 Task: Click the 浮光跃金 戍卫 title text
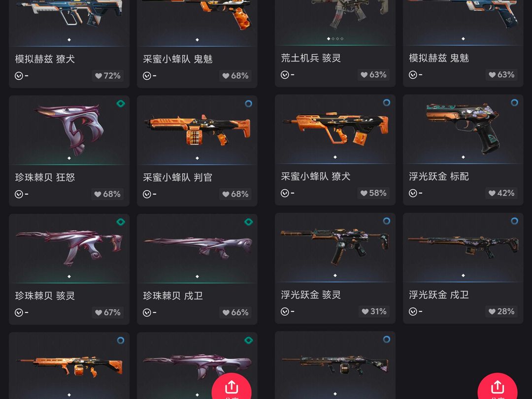[x=439, y=295]
